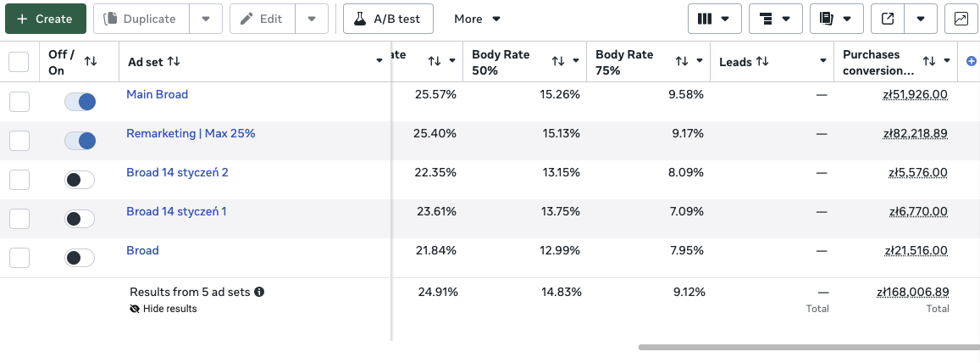
Task: Open the breakdown view selector
Action: click(775, 19)
